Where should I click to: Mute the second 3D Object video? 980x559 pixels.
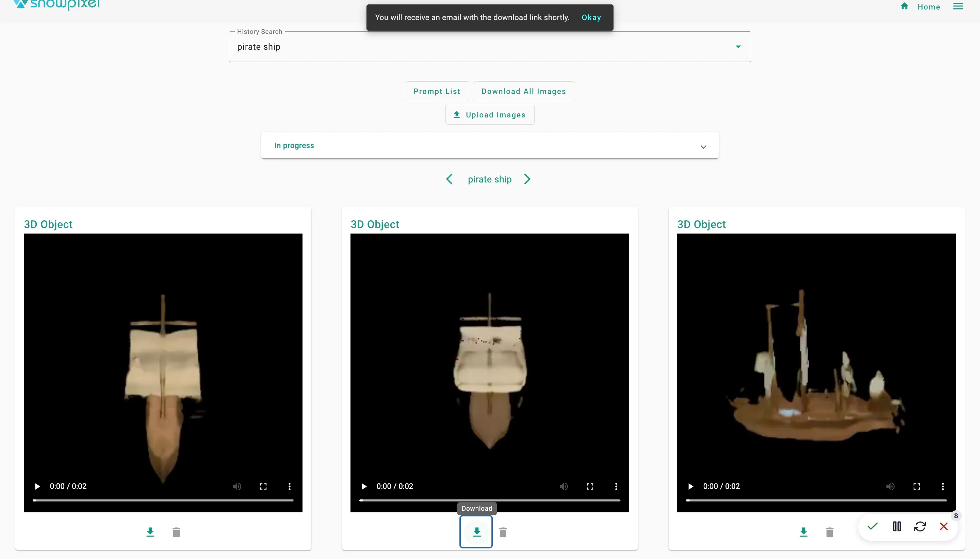[564, 486]
